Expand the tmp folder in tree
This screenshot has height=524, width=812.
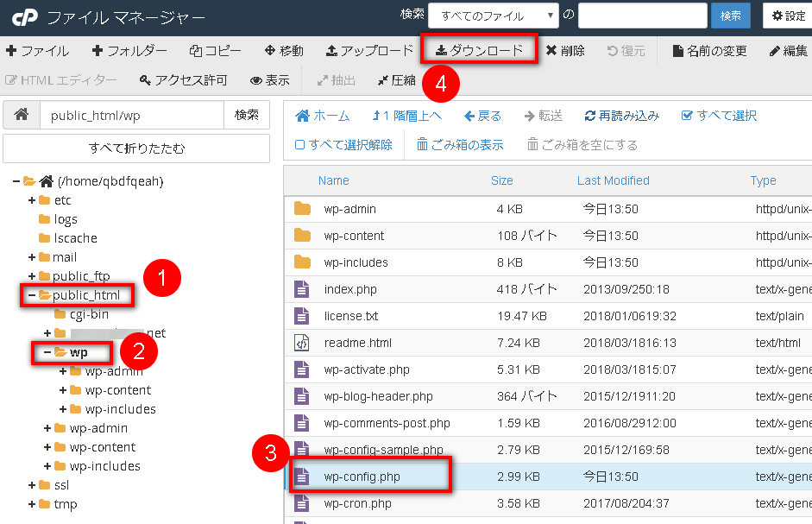32,504
